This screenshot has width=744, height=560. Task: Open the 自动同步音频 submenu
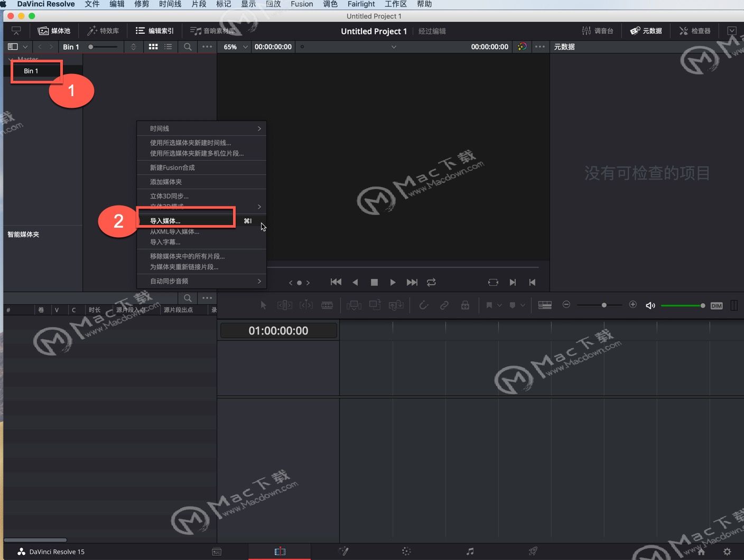pos(201,281)
